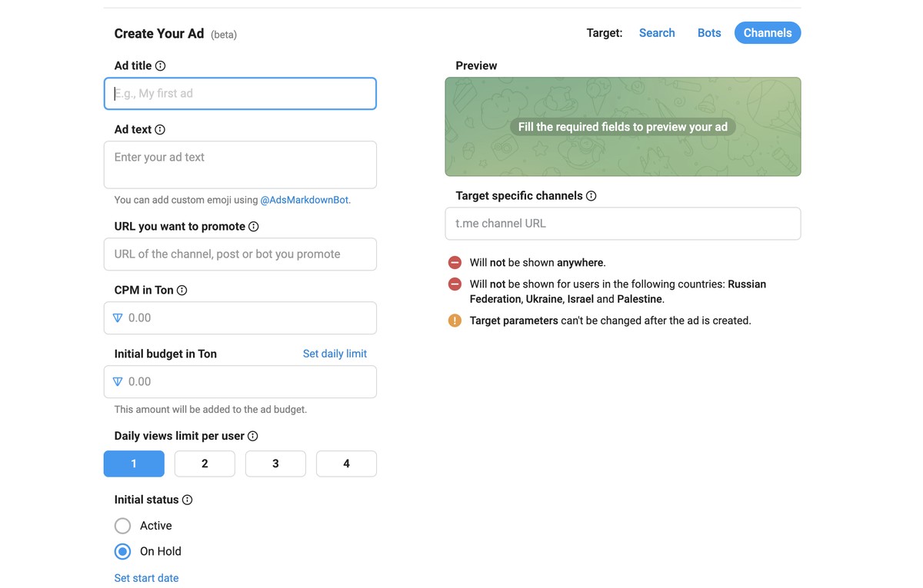Click the info icon next to Ad title
923x588 pixels.
tap(160, 66)
